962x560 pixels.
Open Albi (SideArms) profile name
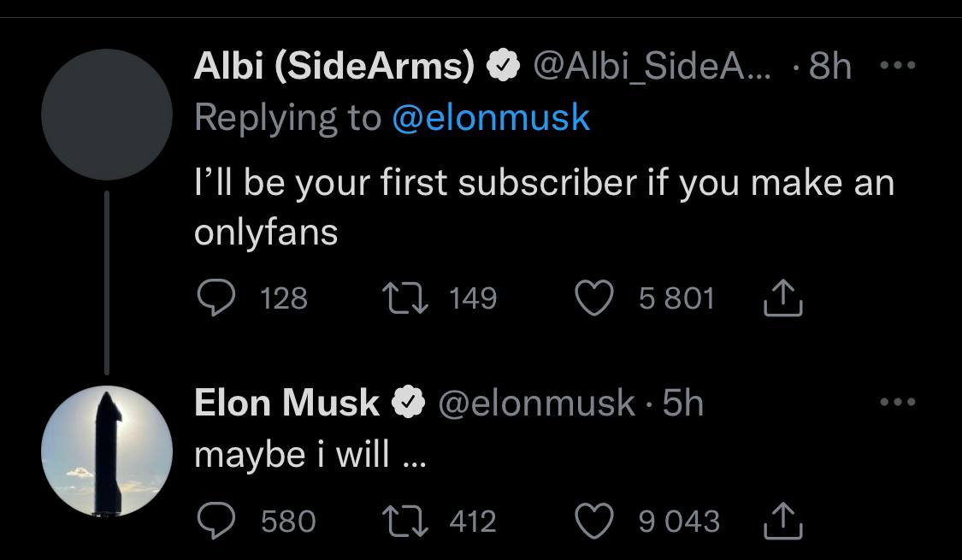[333, 66]
